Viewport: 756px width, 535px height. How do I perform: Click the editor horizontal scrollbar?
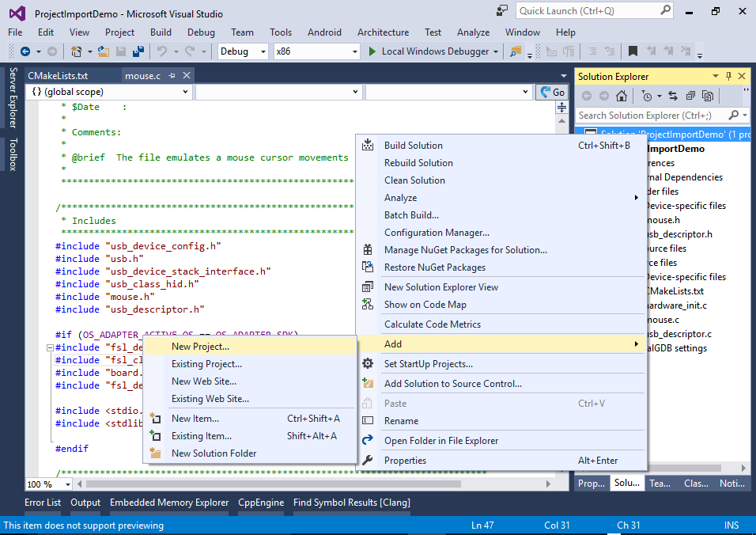(x=273, y=484)
